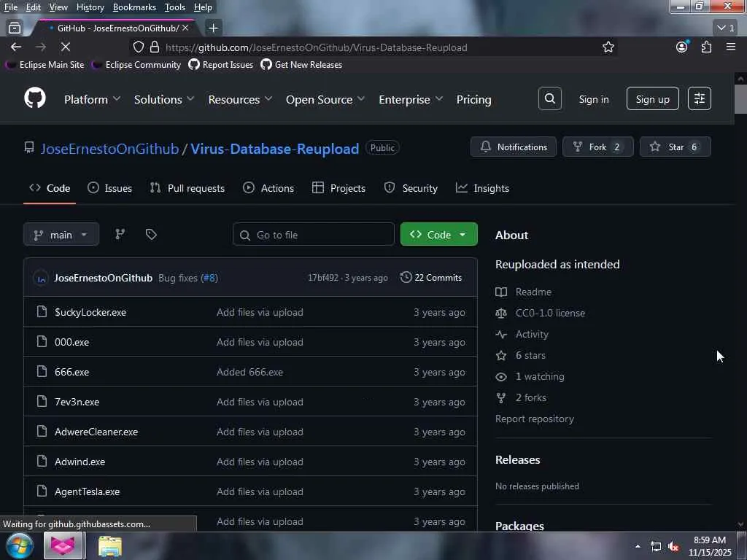The height and width of the screenshot is (560, 747).
Task: Click the Go to file search field
Action: (x=314, y=234)
